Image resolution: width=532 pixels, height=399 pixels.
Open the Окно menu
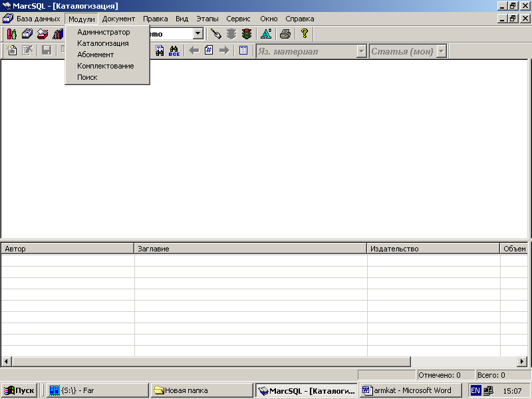pyautogui.click(x=269, y=19)
